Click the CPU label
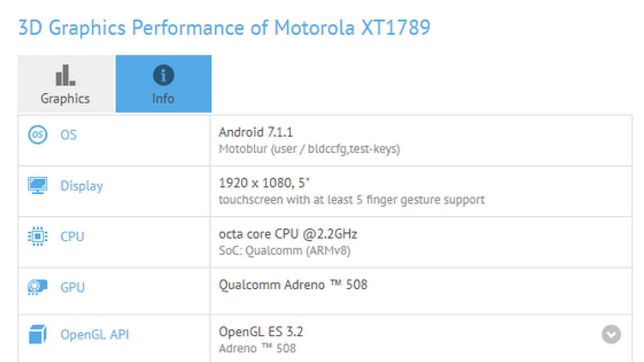The image size is (644, 362). [72, 237]
